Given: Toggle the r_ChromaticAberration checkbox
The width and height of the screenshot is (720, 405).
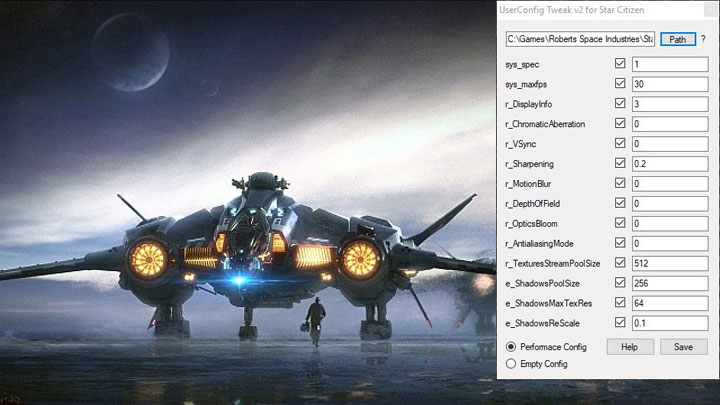Looking at the screenshot, I should pyautogui.click(x=620, y=123).
